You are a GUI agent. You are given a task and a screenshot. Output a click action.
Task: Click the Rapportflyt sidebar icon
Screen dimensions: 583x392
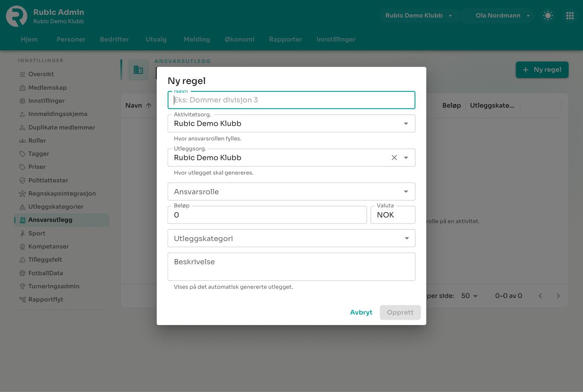[x=22, y=300]
